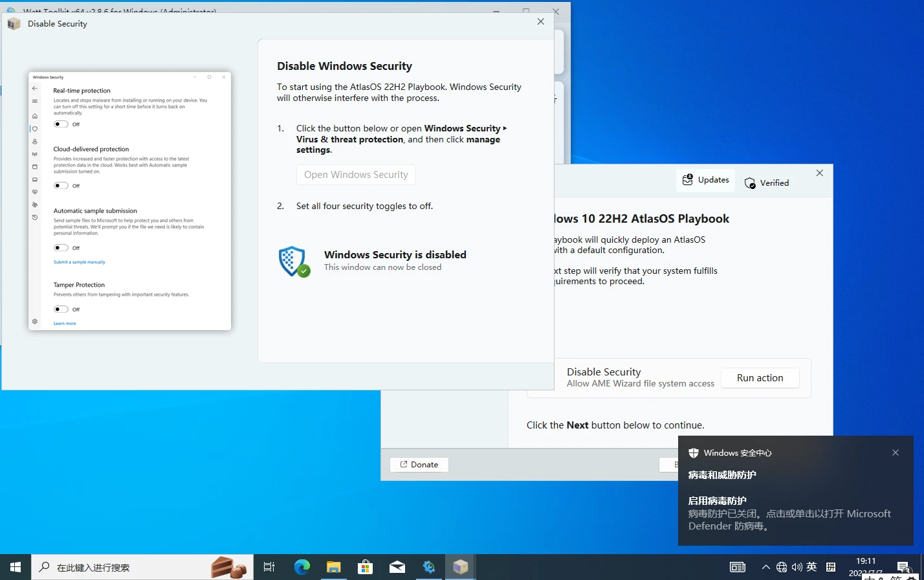924x580 pixels.
Task: Click the volume speaker tray icon
Action: point(797,567)
